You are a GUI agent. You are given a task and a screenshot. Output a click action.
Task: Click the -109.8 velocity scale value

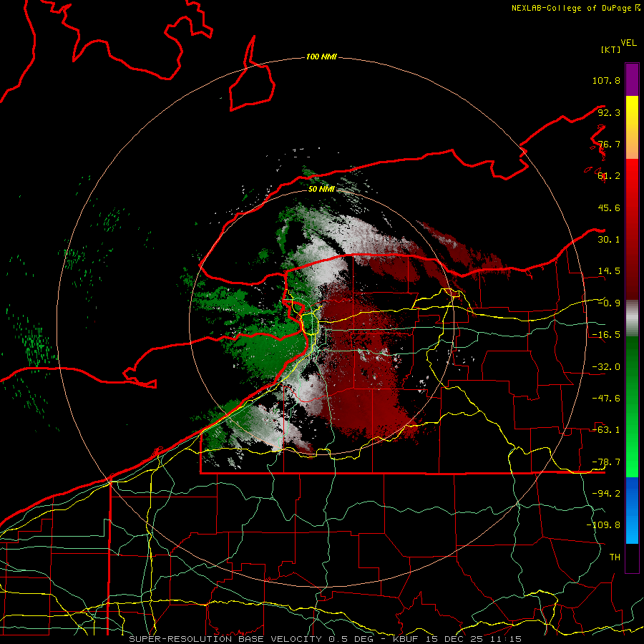coord(603,525)
